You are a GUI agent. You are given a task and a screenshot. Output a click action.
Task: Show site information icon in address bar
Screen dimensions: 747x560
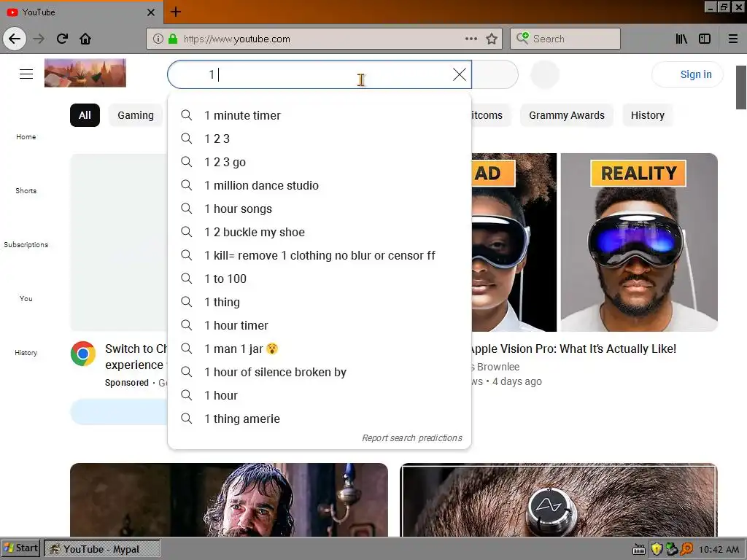[x=158, y=39]
